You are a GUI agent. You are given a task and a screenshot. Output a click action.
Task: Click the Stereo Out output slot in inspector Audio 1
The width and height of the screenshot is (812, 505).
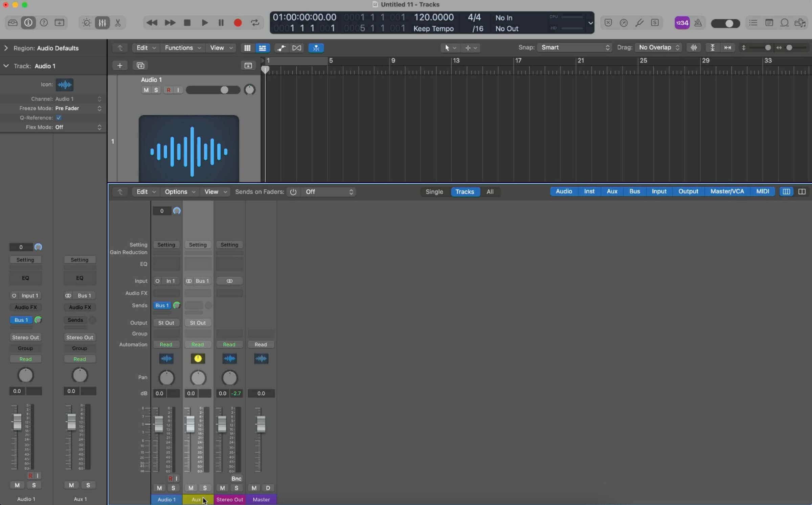click(x=25, y=338)
